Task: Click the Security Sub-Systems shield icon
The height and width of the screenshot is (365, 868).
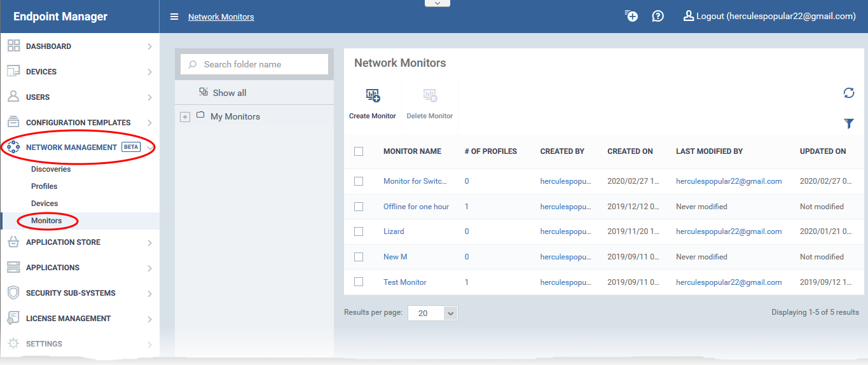Action: [x=13, y=293]
